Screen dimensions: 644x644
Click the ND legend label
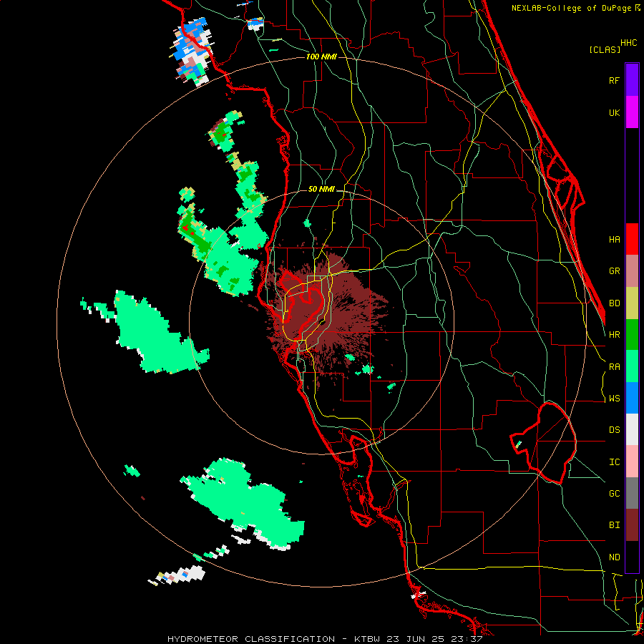pyautogui.click(x=614, y=557)
